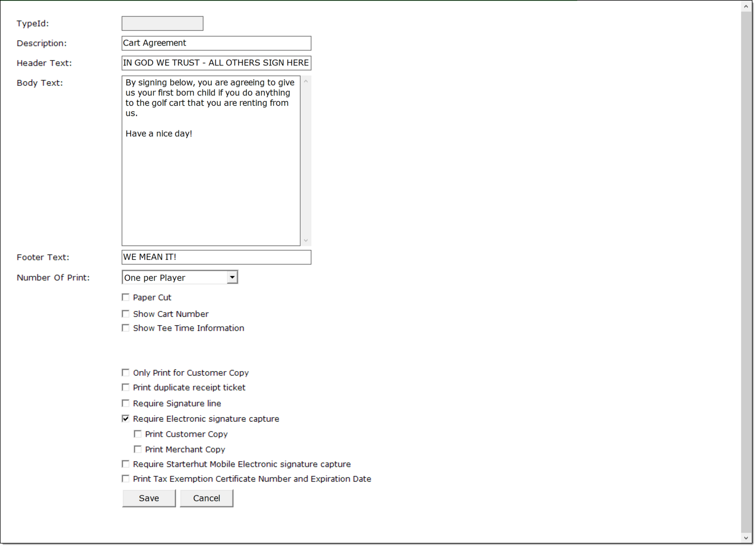Image resolution: width=756 pixels, height=547 pixels.
Task: Check the Show Cart Number option
Action: [x=125, y=313]
